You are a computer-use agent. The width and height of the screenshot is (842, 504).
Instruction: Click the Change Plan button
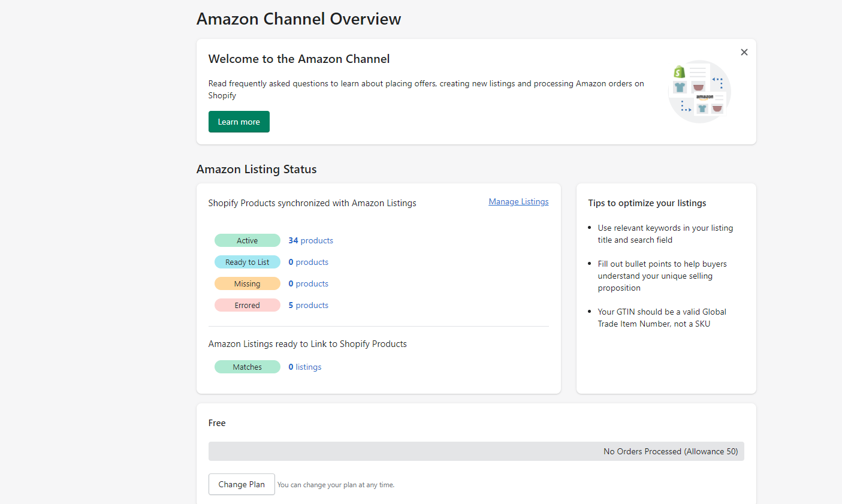pos(242,484)
